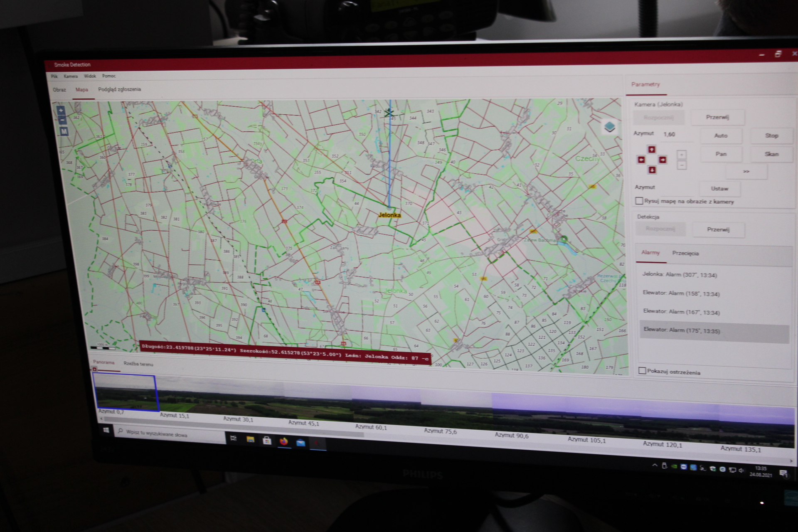Image resolution: width=798 pixels, height=532 pixels.
Task: Zoom out the map with minus button
Action: coord(62,121)
